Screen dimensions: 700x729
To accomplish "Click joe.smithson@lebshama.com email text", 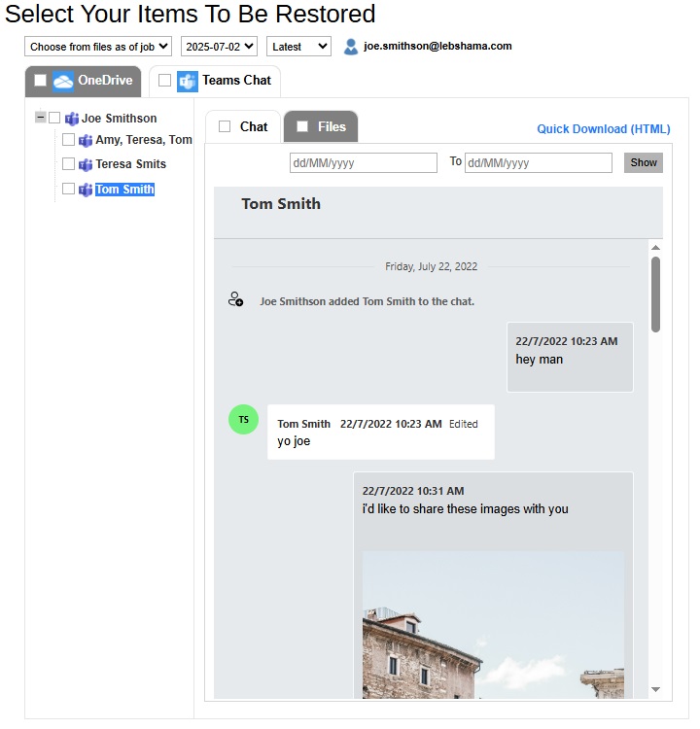I will tap(437, 46).
